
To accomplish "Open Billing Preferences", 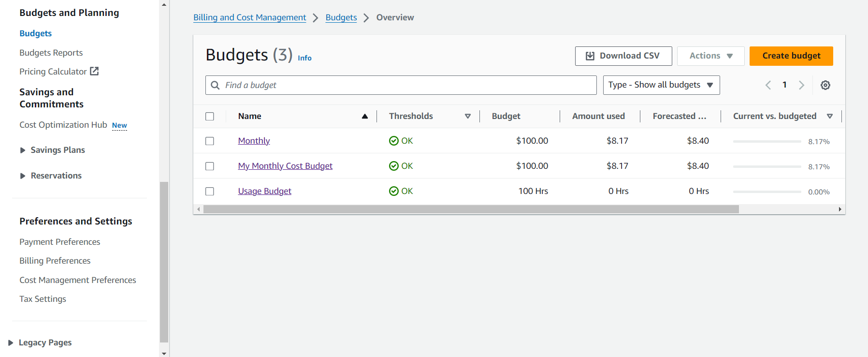I will tap(55, 261).
